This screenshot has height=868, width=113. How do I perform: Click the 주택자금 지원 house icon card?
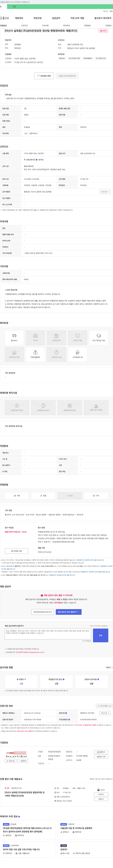click(x=14, y=354)
